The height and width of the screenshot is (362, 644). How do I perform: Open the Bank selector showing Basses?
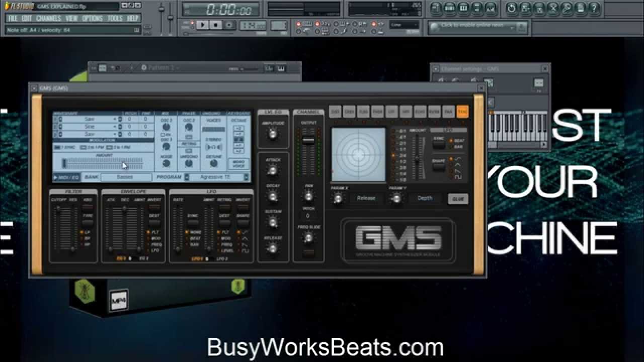coord(125,177)
